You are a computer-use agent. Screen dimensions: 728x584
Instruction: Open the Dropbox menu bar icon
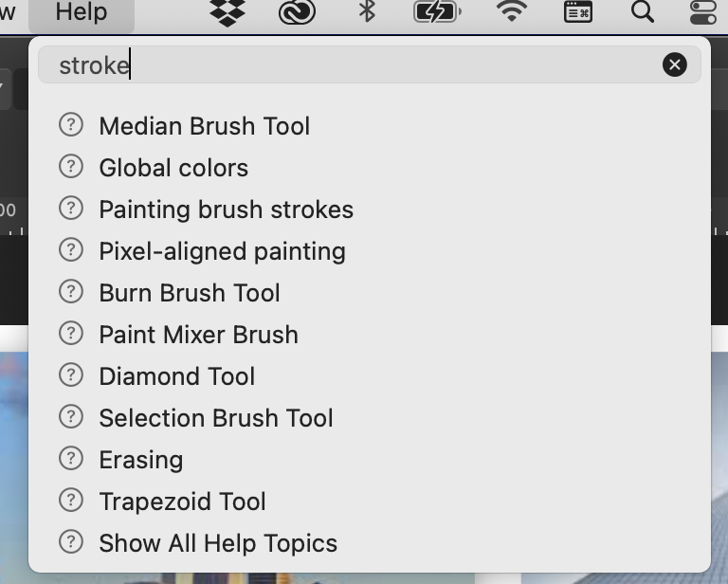click(227, 12)
